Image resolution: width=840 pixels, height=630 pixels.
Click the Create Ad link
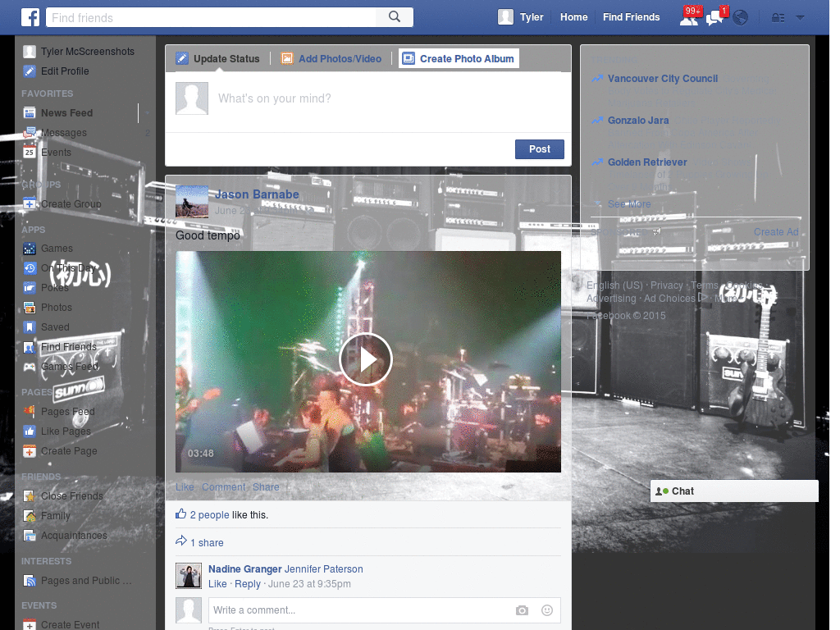pyautogui.click(x=776, y=231)
